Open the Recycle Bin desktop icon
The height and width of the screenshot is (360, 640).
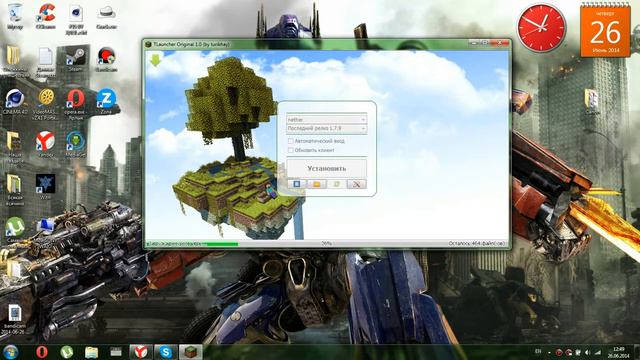[x=15, y=16]
